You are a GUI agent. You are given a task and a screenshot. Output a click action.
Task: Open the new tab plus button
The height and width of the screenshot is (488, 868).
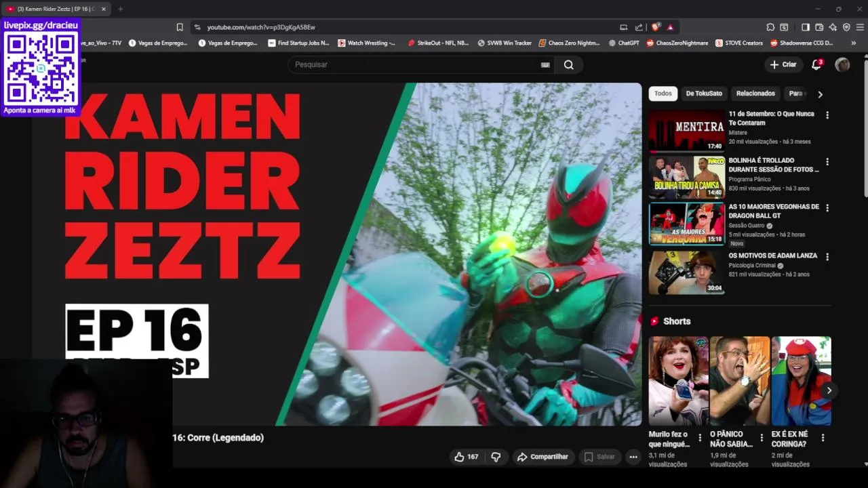click(120, 9)
